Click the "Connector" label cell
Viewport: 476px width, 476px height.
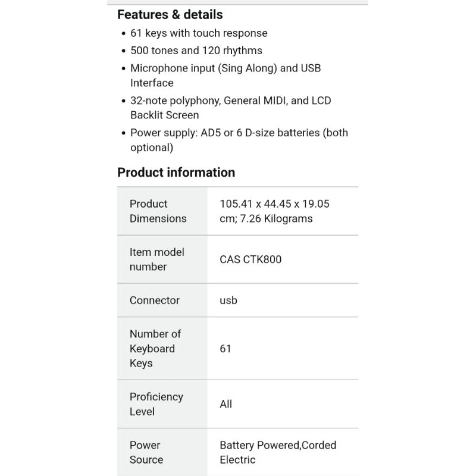pyautogui.click(x=155, y=300)
